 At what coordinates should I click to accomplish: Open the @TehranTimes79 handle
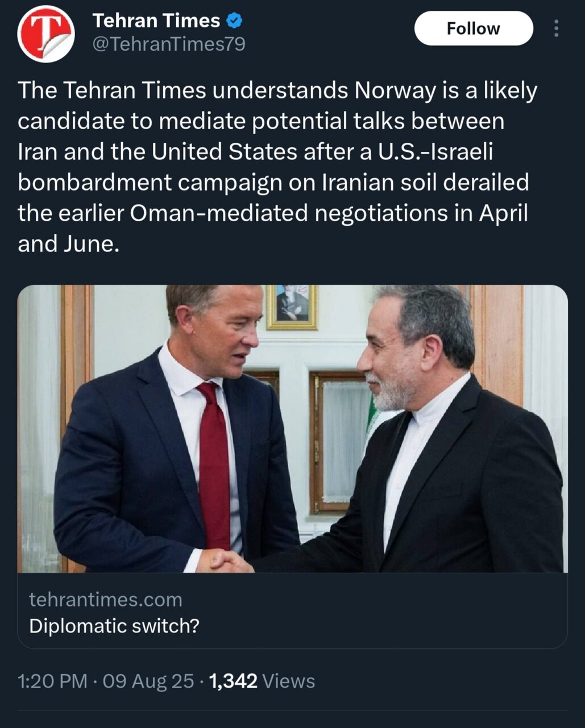click(169, 44)
